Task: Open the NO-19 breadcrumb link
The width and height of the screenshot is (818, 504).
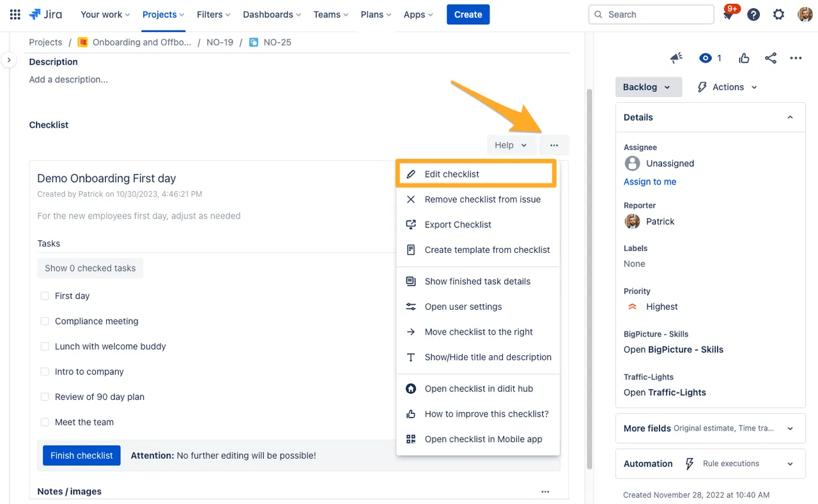Action: (x=220, y=42)
